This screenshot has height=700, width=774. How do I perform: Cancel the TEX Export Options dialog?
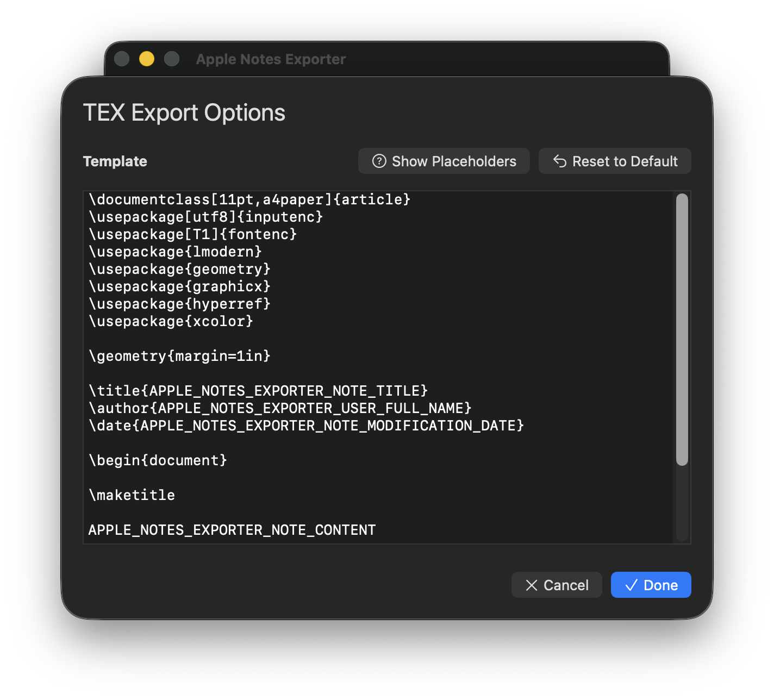(x=557, y=585)
